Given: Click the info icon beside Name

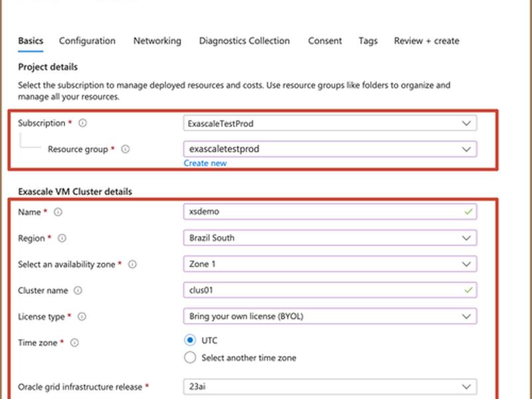Looking at the screenshot, I should 58,212.
